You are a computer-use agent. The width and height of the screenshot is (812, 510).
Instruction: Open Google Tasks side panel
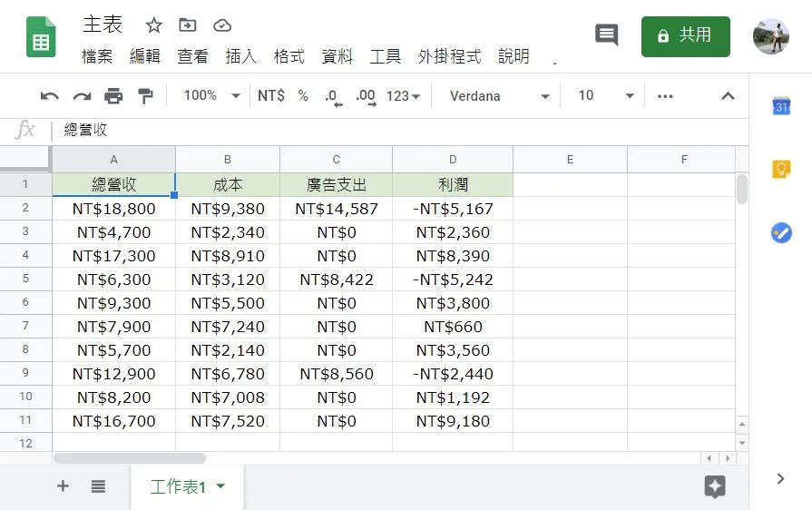(x=781, y=232)
